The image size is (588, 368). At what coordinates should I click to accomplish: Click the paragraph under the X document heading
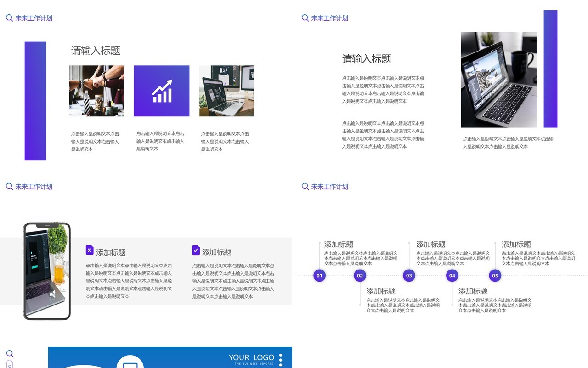point(129,281)
